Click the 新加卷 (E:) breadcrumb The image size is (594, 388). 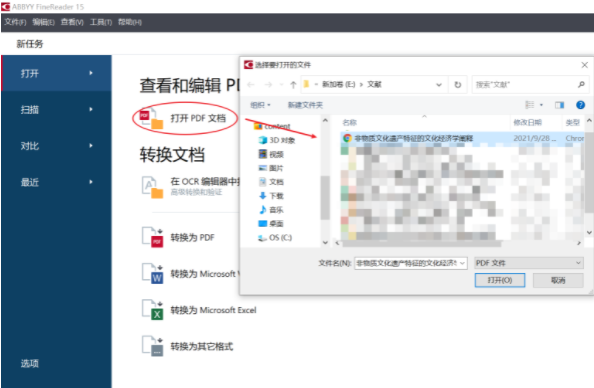coord(339,84)
